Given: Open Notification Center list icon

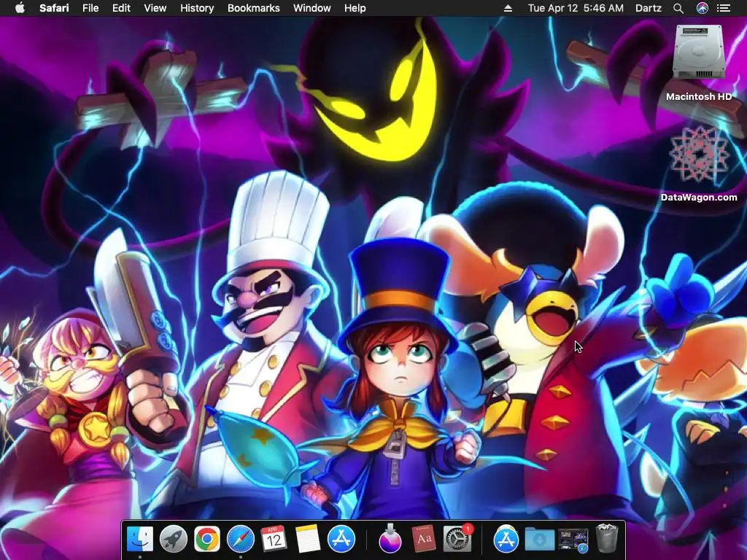Looking at the screenshot, I should pos(724,8).
